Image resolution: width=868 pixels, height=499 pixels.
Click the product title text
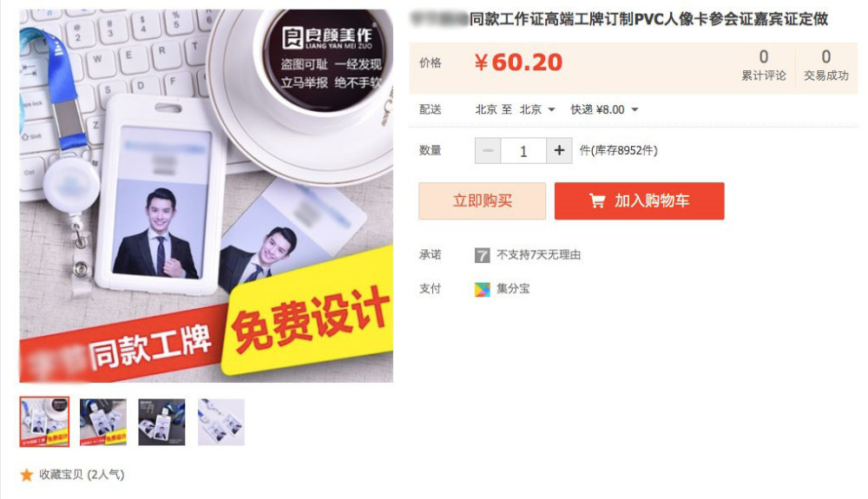619,19
